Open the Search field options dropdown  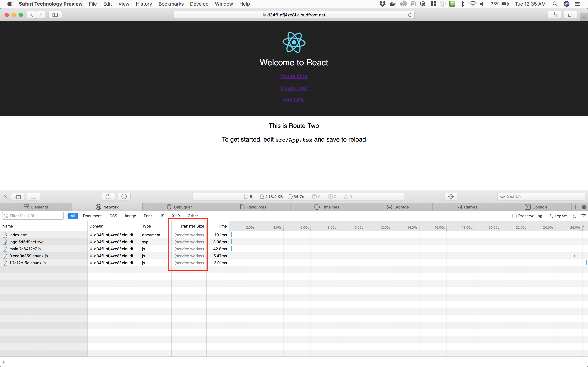503,196
